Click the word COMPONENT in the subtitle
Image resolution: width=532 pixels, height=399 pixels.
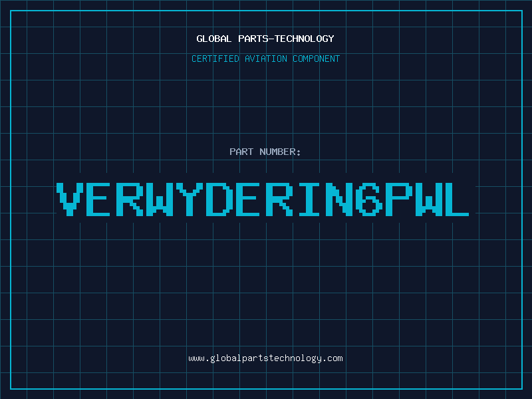click(x=317, y=59)
